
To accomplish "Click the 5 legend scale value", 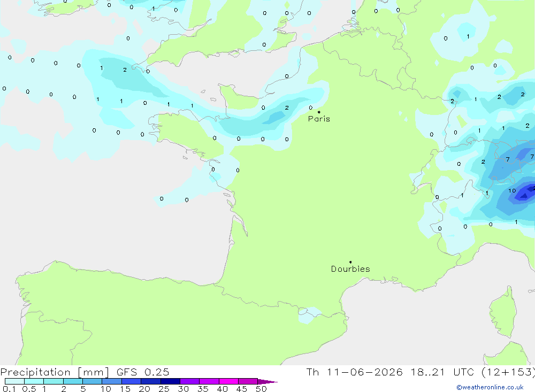I will 83,389.
